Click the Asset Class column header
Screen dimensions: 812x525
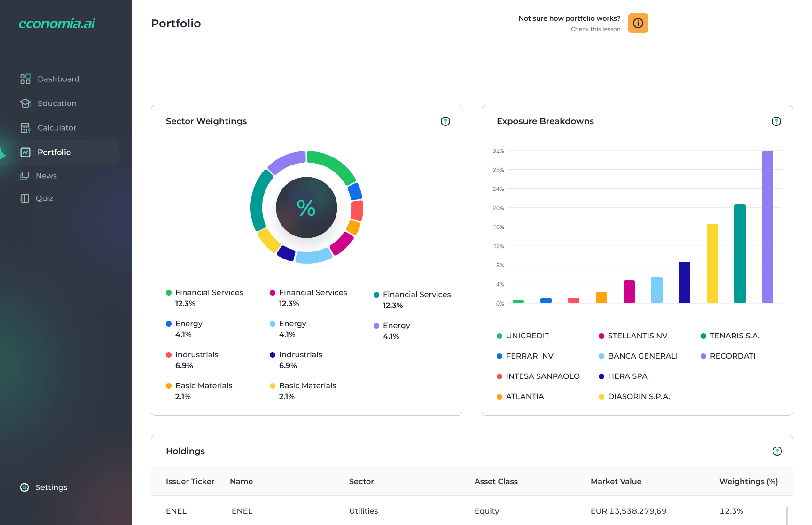(496, 481)
